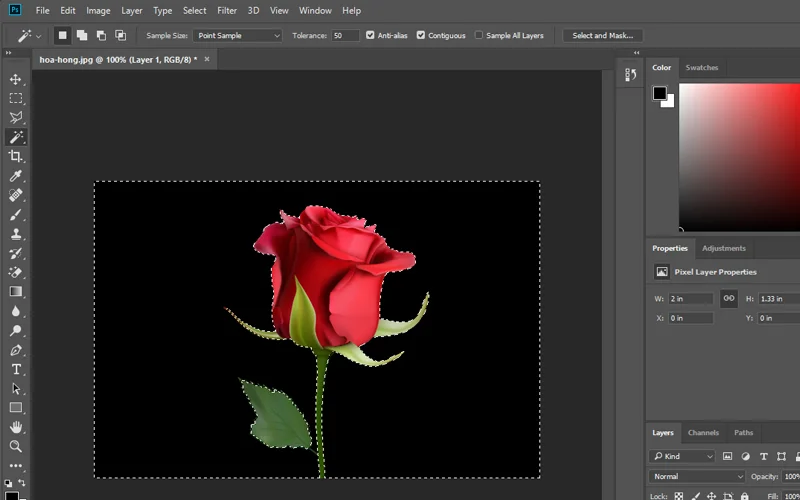Activate the Hand tool

point(16,427)
